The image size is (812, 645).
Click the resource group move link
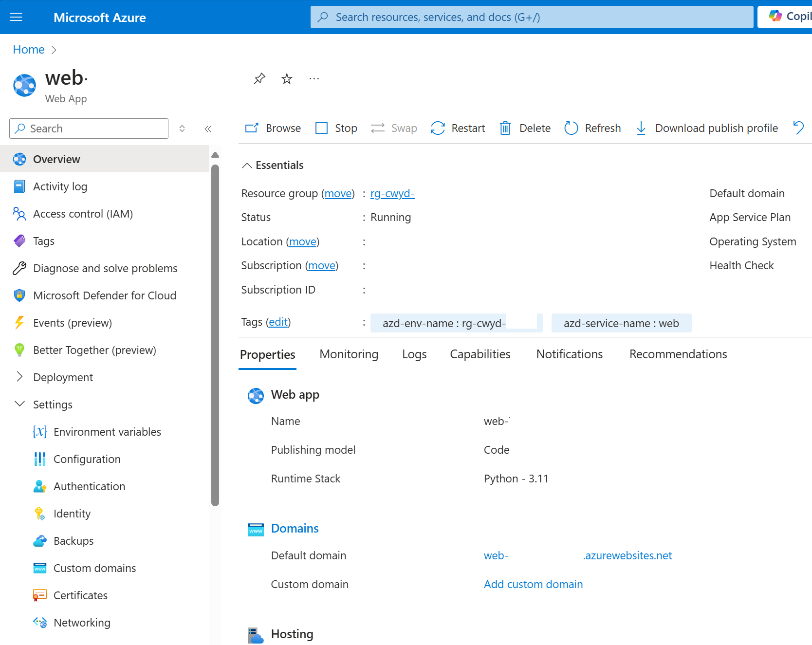coord(338,194)
